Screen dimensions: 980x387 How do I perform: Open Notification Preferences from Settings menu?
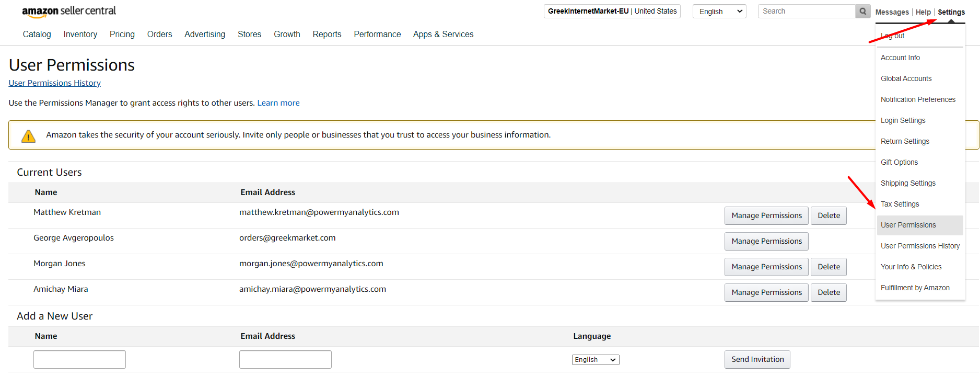(918, 99)
